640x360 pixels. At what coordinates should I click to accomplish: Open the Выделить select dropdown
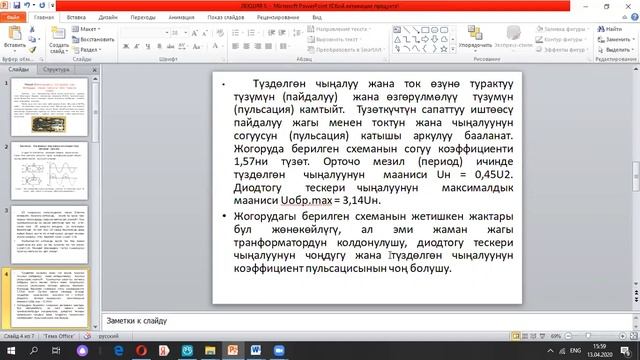(616, 50)
